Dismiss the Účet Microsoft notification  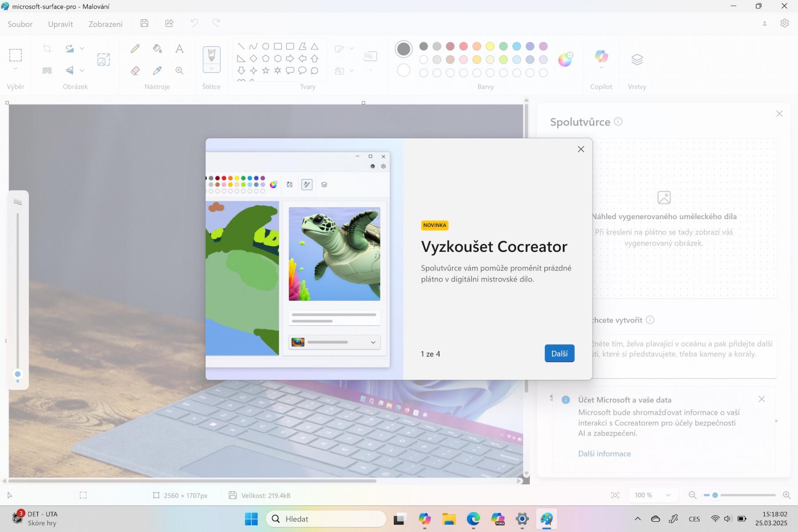click(762, 399)
